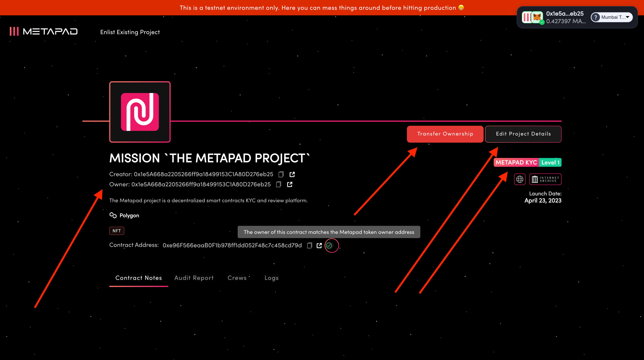Copy the Owner address
Screen dimensions: 644x360
278,184
